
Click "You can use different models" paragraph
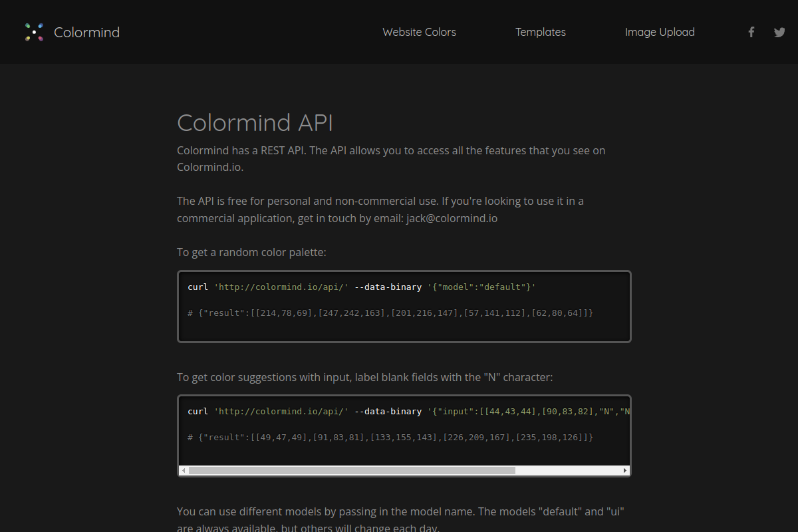coord(400,520)
